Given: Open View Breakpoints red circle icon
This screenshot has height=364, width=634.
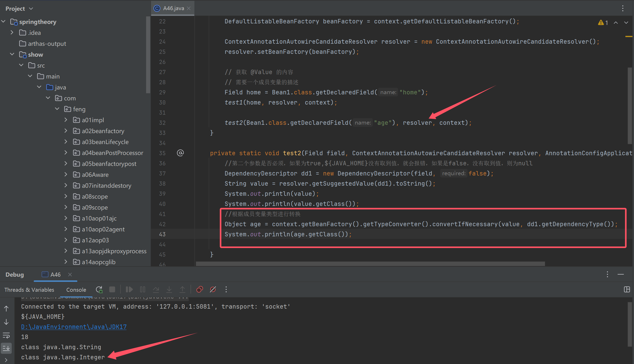Looking at the screenshot, I should click(x=200, y=289).
